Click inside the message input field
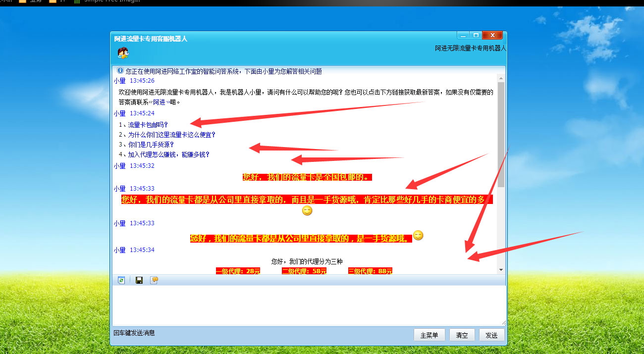The image size is (644, 354). click(x=307, y=304)
